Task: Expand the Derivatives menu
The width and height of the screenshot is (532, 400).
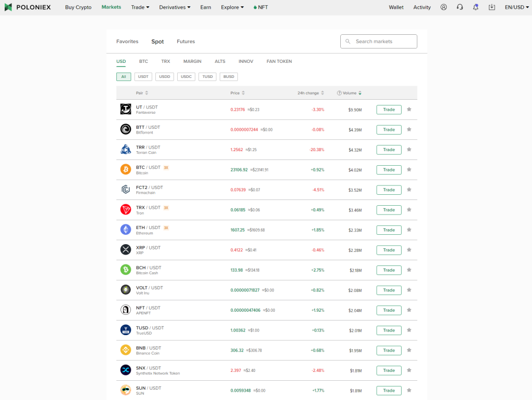Action: click(175, 7)
